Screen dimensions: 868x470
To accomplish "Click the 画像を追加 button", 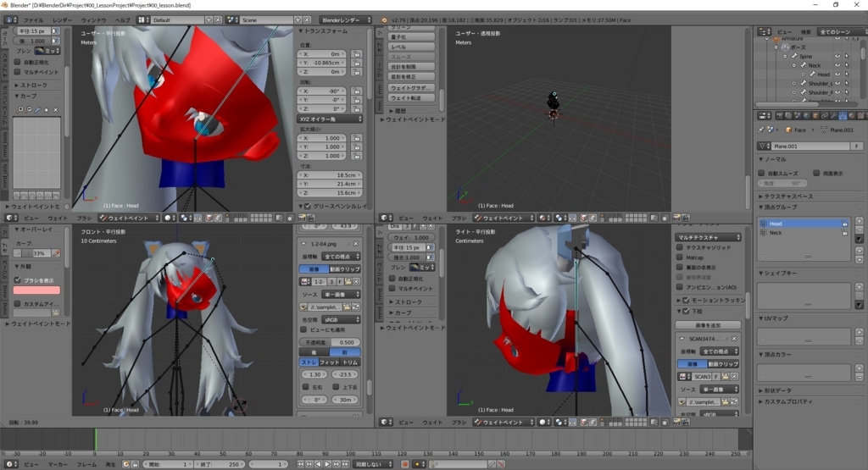I will click(708, 325).
